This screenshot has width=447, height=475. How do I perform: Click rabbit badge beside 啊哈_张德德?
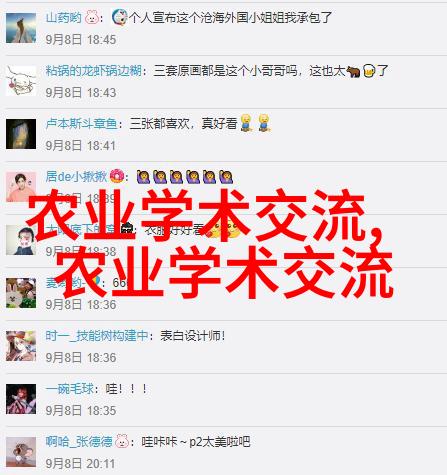pyautogui.click(x=122, y=441)
